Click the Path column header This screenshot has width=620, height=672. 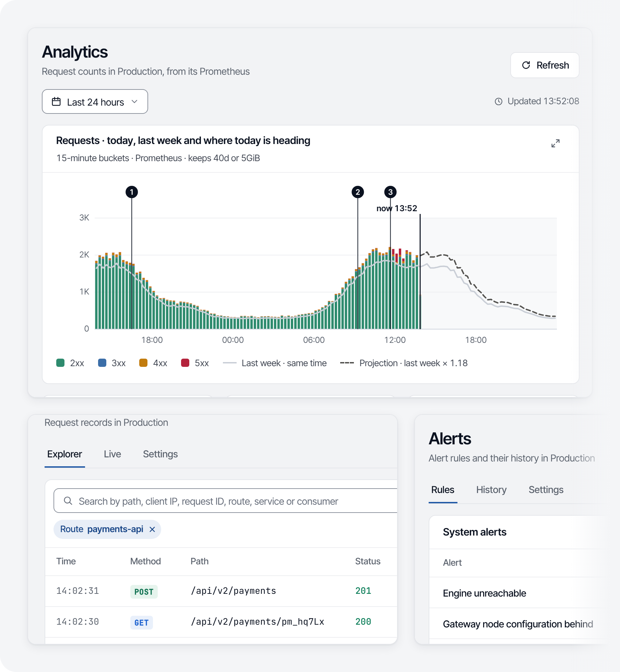200,561
